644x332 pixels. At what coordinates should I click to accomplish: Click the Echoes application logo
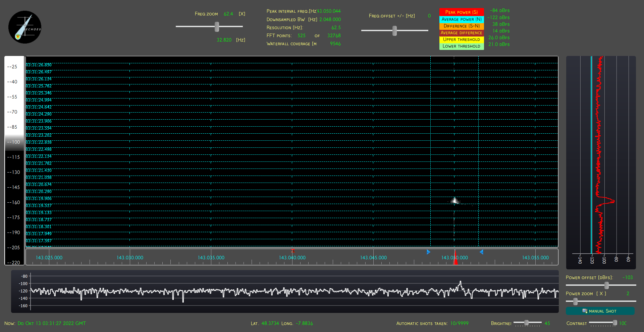coord(25,27)
